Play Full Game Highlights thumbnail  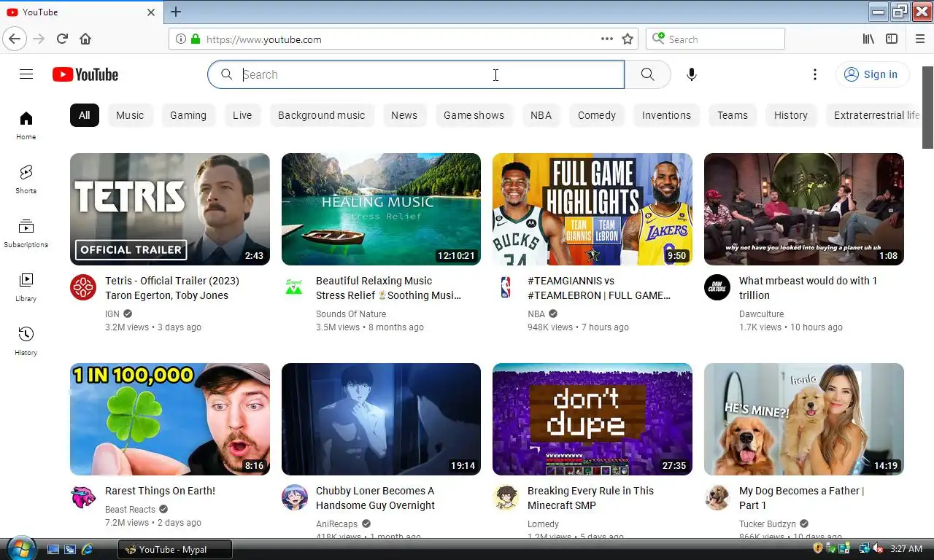pos(593,209)
